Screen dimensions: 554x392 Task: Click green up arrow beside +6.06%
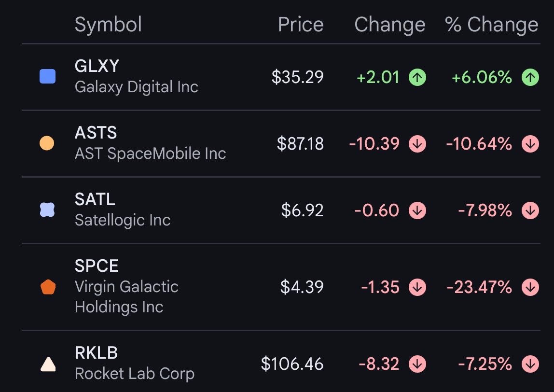(530, 77)
